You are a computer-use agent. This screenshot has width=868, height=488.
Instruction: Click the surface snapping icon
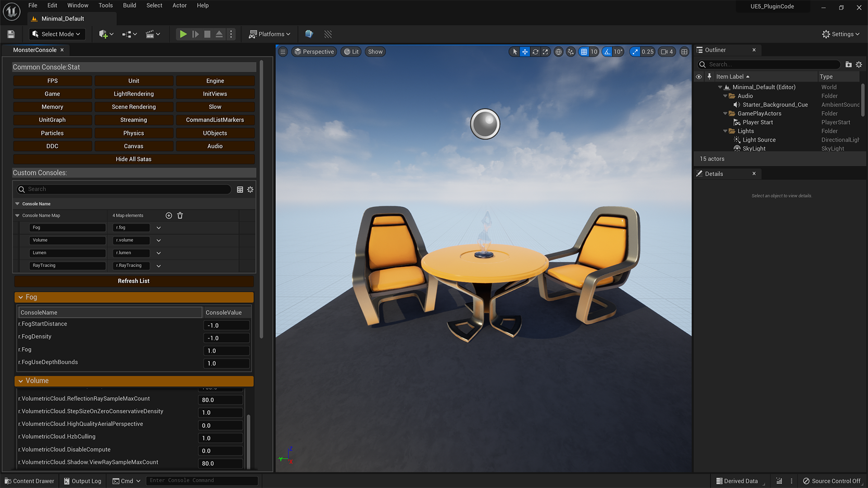(571, 52)
